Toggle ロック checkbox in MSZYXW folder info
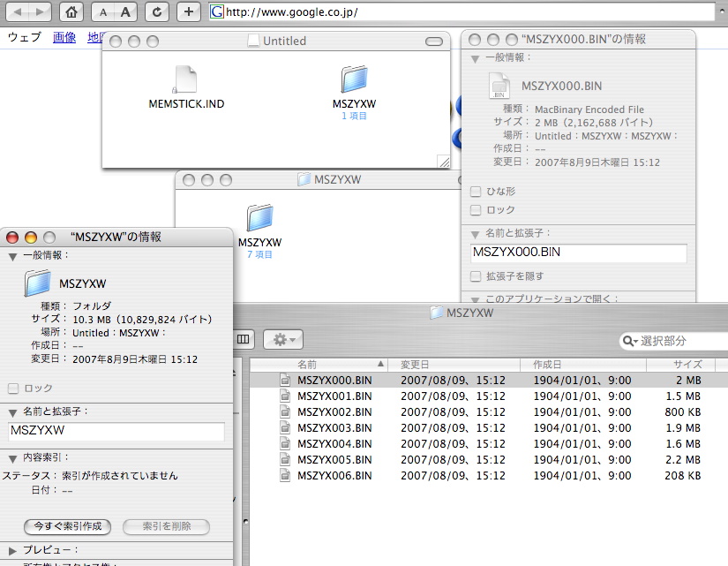Viewport: 728px width, 566px height. point(13,389)
